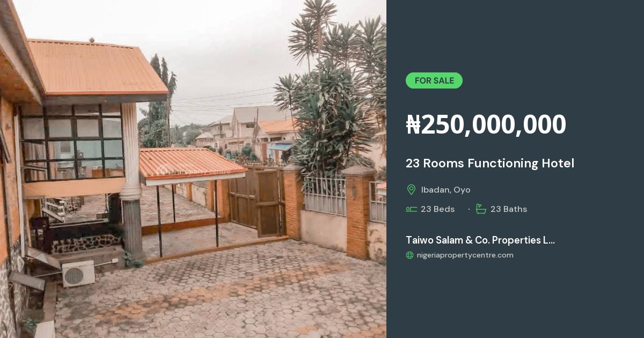
Task: Click the globe icon beside the website
Action: point(410,255)
